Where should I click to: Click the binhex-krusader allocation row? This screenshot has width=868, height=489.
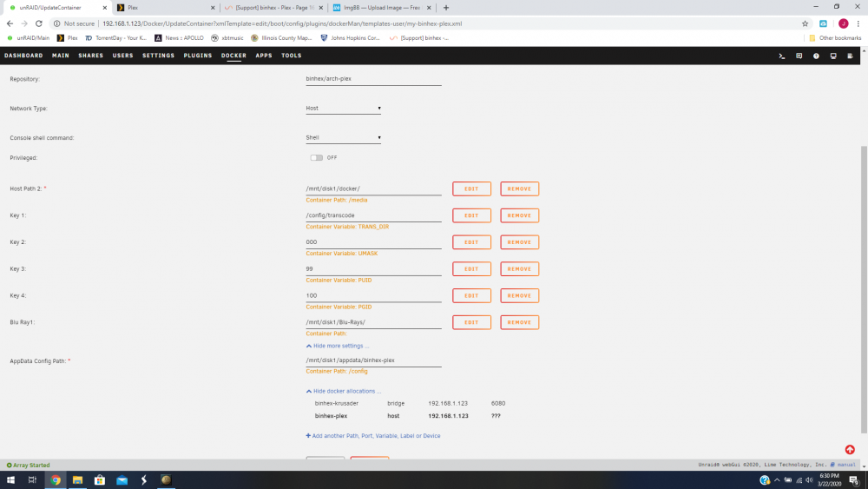tap(410, 404)
